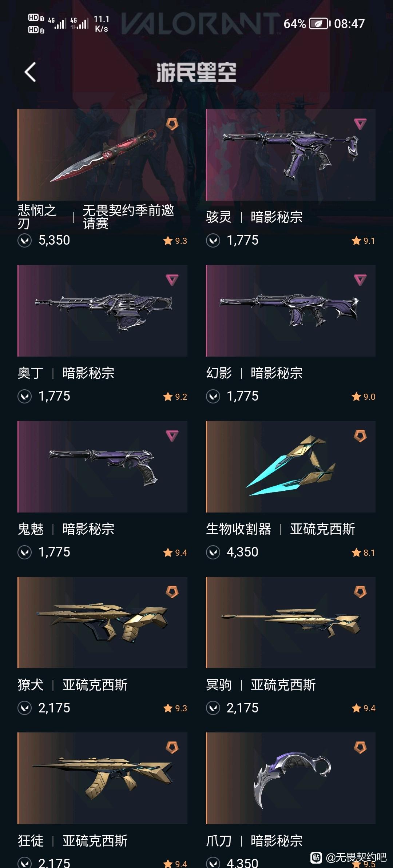Open the 獠犬 亚硫克西斯 skin image
This screenshot has height=868, width=393.
(102, 622)
